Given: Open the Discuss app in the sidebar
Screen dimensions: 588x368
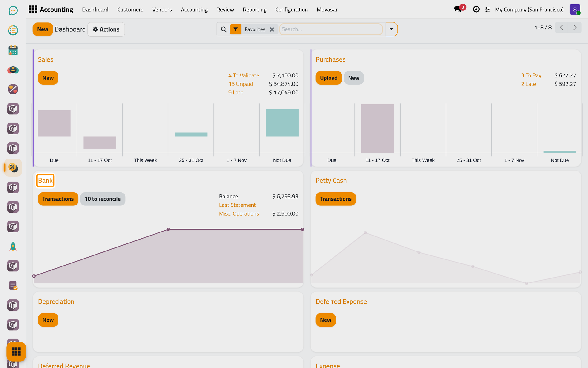Looking at the screenshot, I should [13, 11].
